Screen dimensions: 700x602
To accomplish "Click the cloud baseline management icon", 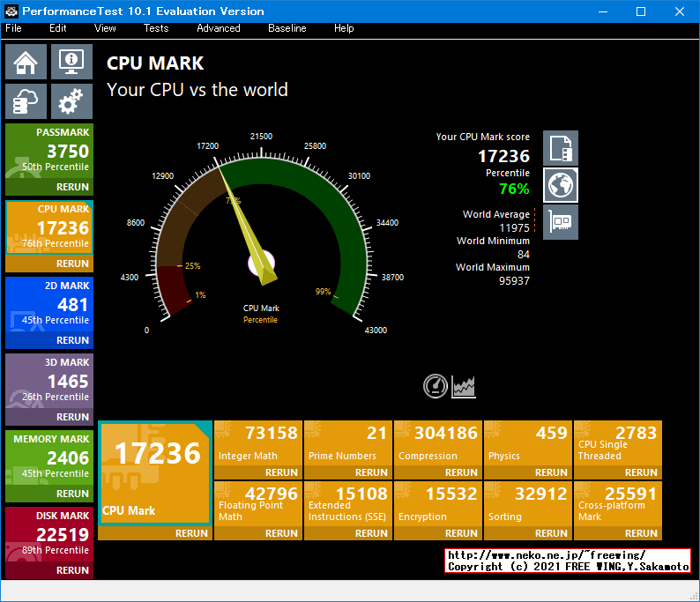I will coord(26,101).
